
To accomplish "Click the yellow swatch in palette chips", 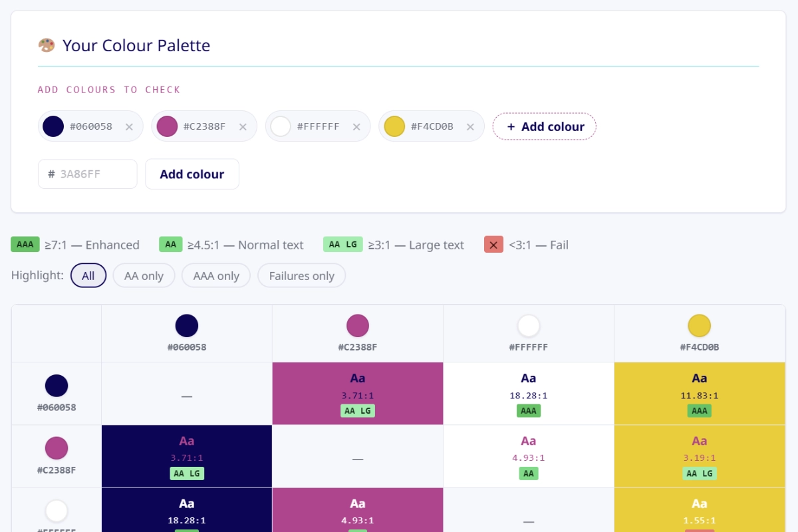I will (x=394, y=126).
